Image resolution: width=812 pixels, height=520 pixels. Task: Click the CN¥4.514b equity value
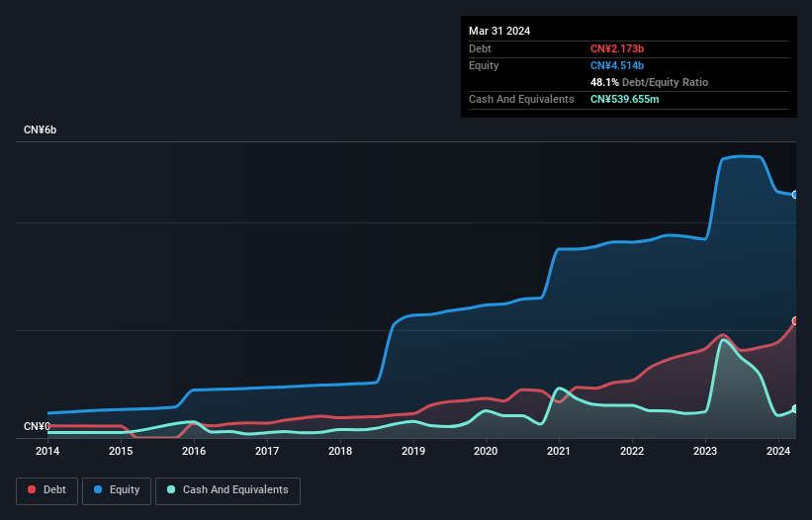click(617, 65)
